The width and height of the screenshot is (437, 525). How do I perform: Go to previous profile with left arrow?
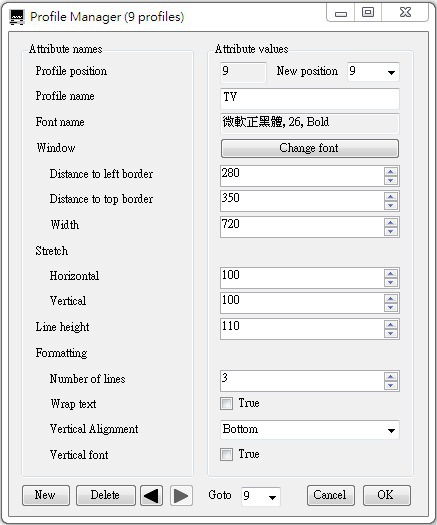coord(151,496)
